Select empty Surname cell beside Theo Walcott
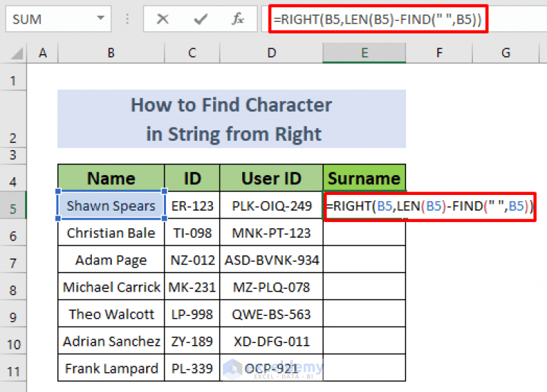This screenshot has height=392, width=547. [x=364, y=314]
